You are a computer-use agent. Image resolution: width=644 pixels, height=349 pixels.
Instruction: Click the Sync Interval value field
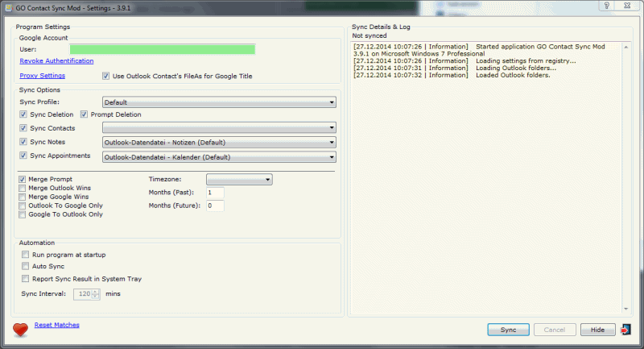[x=84, y=294]
